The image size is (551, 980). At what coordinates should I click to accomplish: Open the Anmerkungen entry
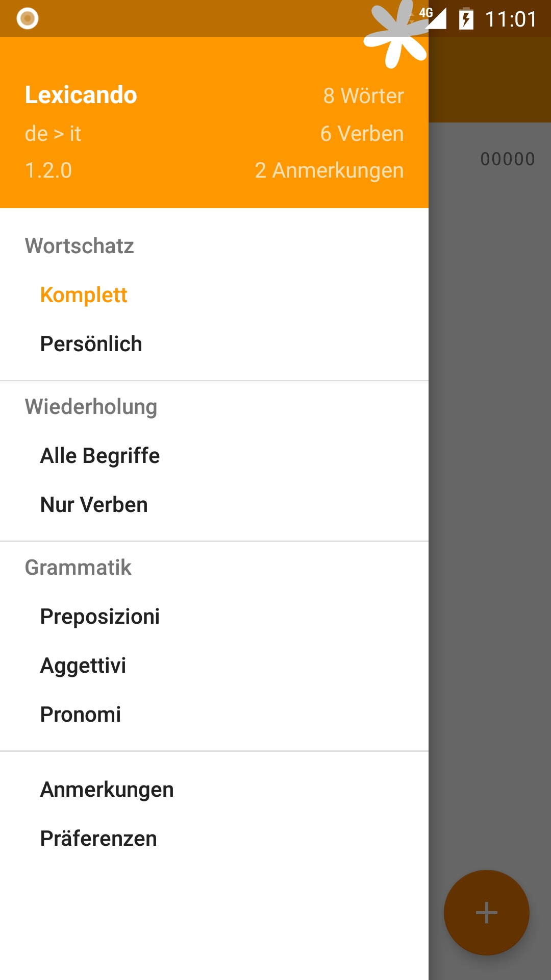(x=107, y=790)
